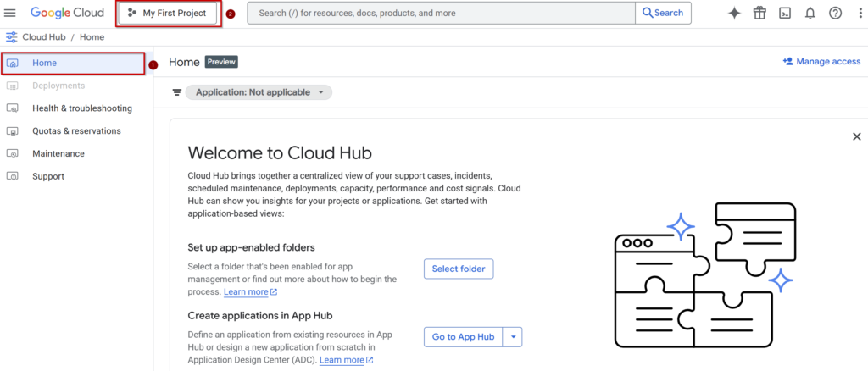Image resolution: width=868 pixels, height=371 pixels.
Task: Click the Deployments sidebar icon
Action: click(x=13, y=86)
